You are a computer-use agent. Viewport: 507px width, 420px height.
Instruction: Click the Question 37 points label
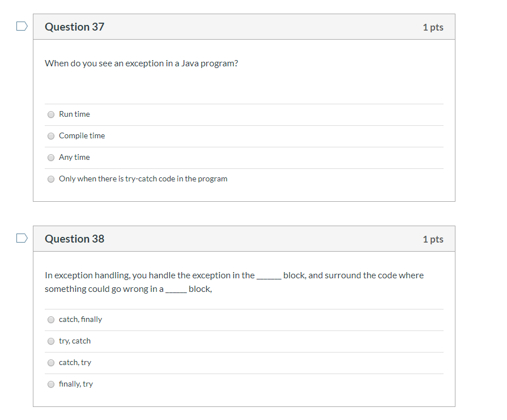[433, 27]
